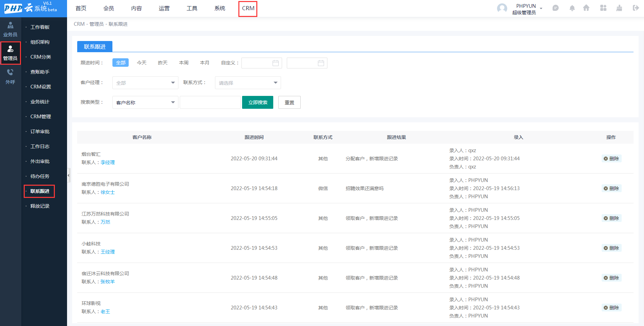
Task: Open 释放记录 in the side menu
Action: coord(40,206)
